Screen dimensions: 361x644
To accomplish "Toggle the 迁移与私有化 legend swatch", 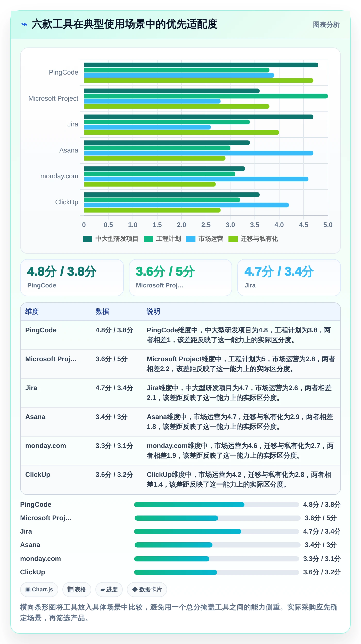I will point(233,239).
